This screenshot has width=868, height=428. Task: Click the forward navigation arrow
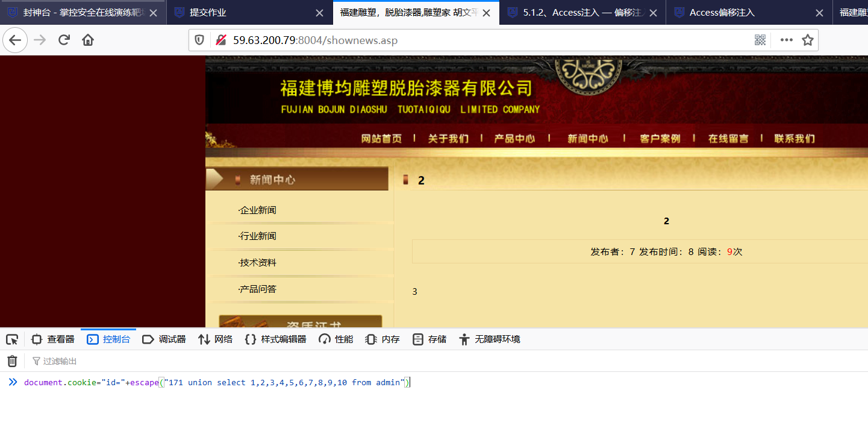click(40, 40)
